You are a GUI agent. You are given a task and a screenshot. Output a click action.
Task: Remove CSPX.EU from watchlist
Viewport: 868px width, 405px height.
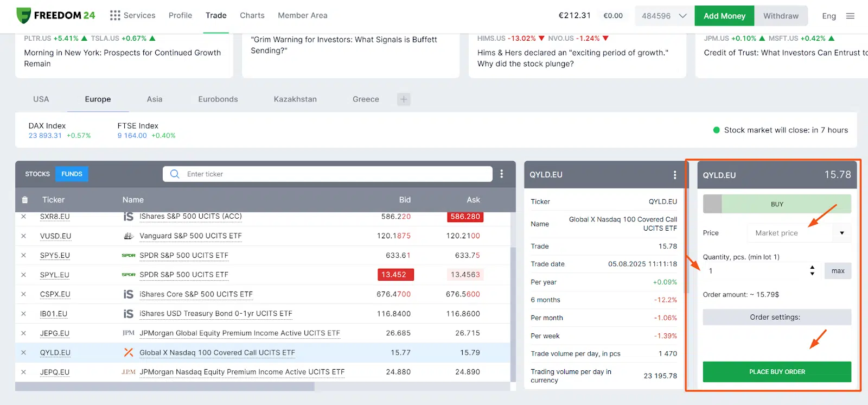pyautogui.click(x=23, y=294)
